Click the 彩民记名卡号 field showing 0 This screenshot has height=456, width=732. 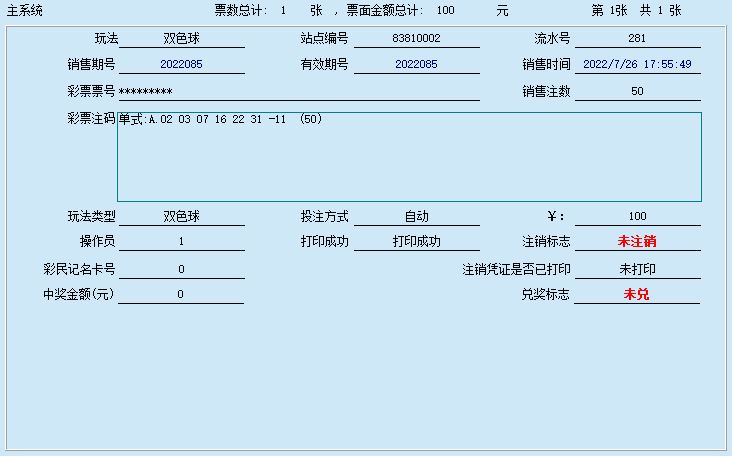(182, 269)
